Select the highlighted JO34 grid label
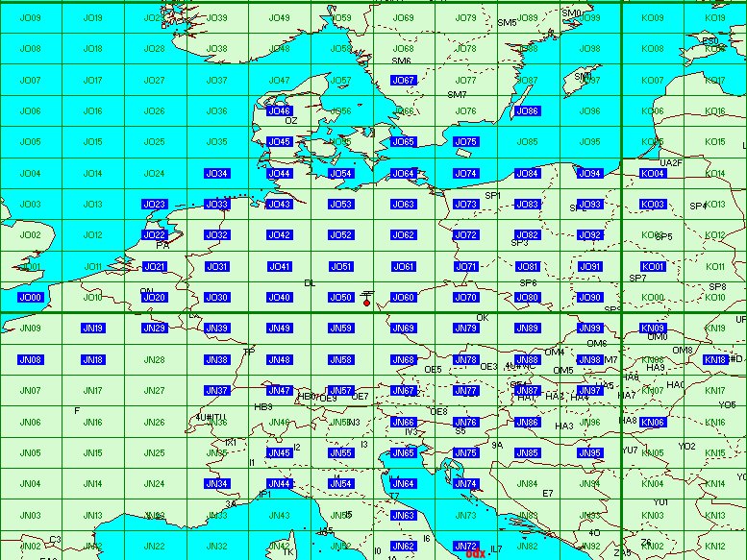 point(216,174)
